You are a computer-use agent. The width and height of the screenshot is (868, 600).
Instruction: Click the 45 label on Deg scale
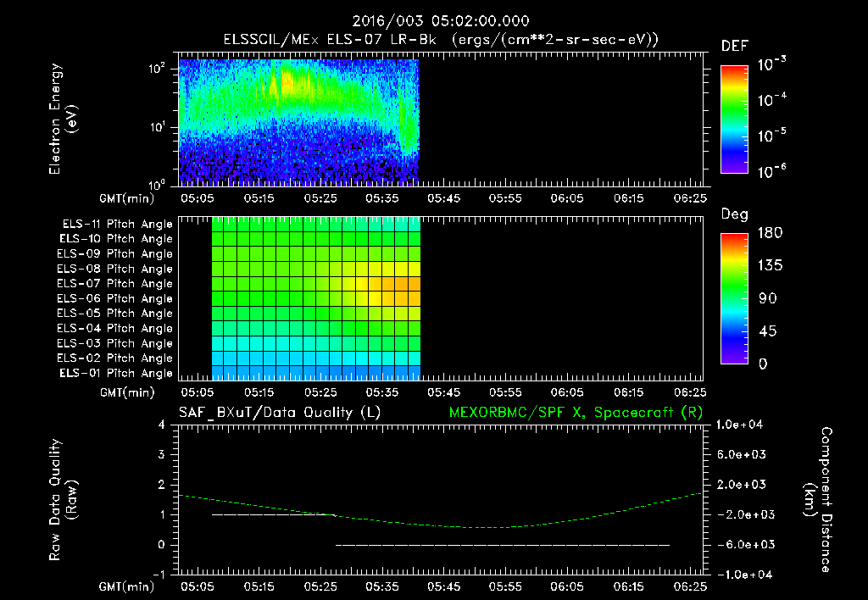767,331
